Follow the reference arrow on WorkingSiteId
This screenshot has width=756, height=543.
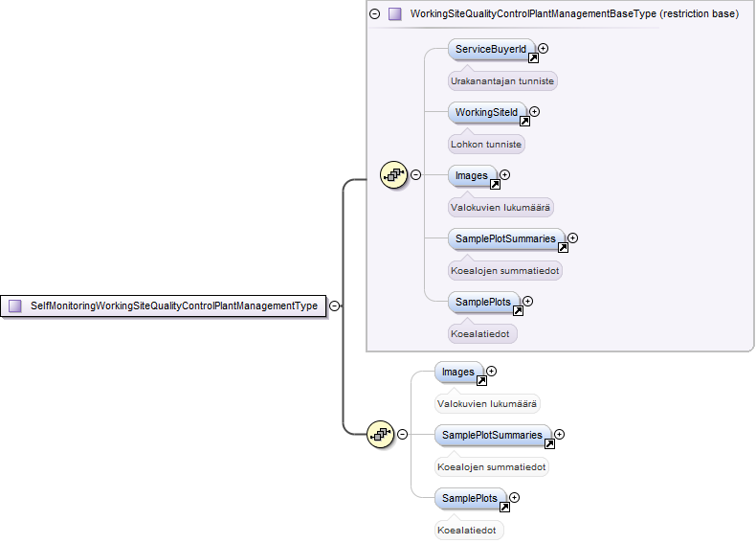click(x=524, y=122)
